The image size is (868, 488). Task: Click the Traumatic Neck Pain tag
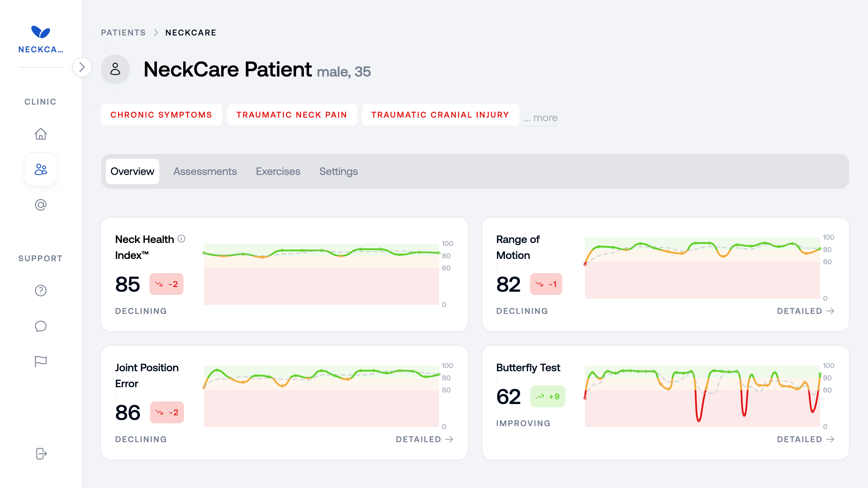[x=292, y=115]
